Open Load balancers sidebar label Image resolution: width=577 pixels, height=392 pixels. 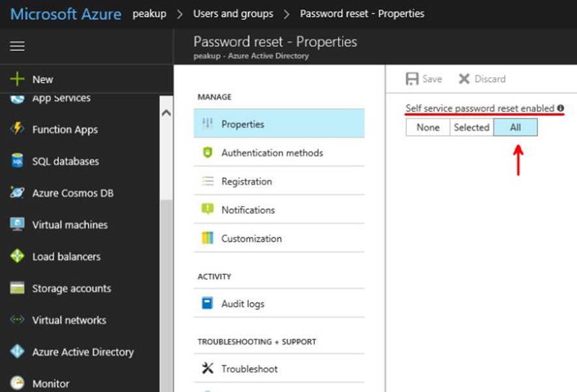tap(67, 256)
